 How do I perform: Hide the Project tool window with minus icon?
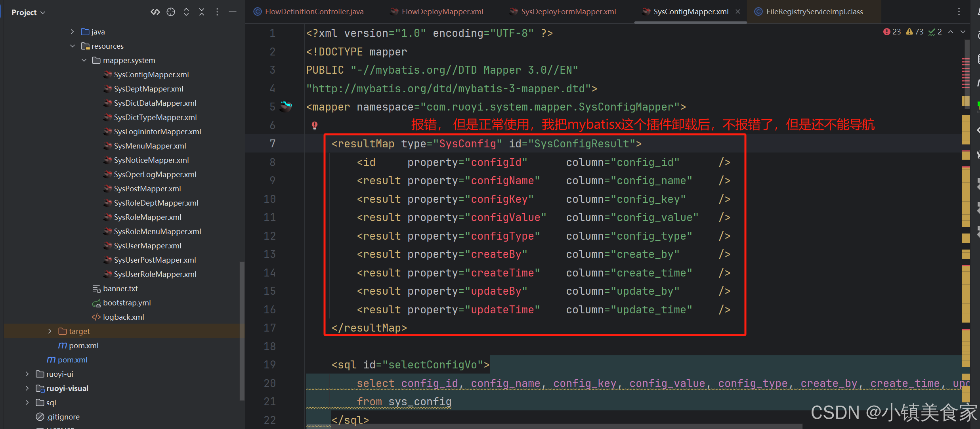coord(233,12)
